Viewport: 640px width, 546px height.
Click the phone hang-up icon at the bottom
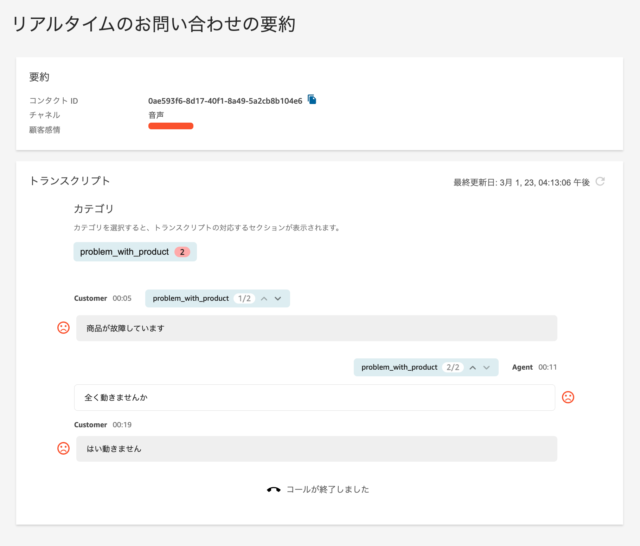click(273, 489)
